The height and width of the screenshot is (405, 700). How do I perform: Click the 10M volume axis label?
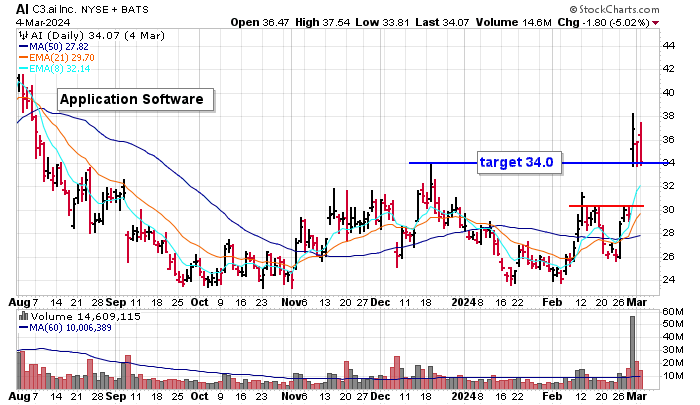[672, 376]
